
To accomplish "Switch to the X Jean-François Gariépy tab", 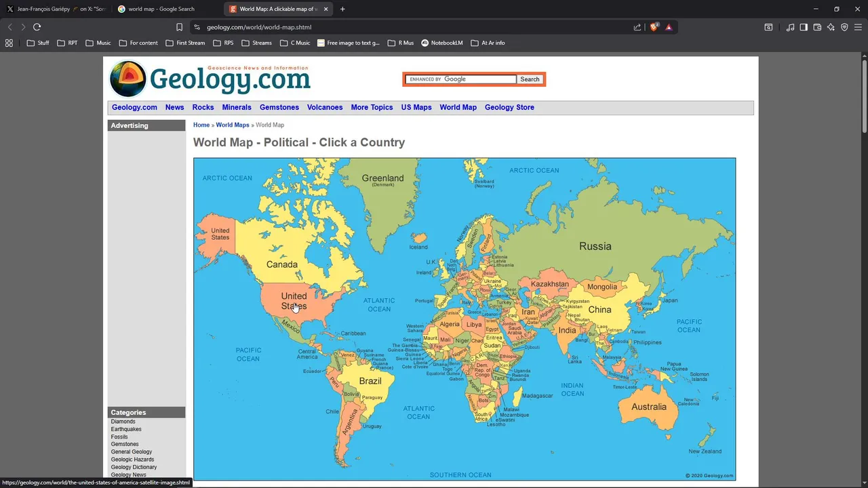I will click(57, 9).
